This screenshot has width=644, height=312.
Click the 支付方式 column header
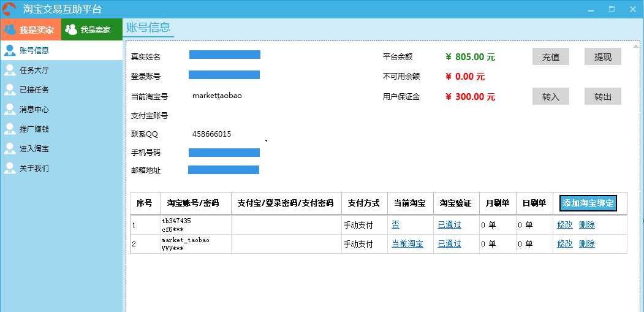pyautogui.click(x=365, y=203)
